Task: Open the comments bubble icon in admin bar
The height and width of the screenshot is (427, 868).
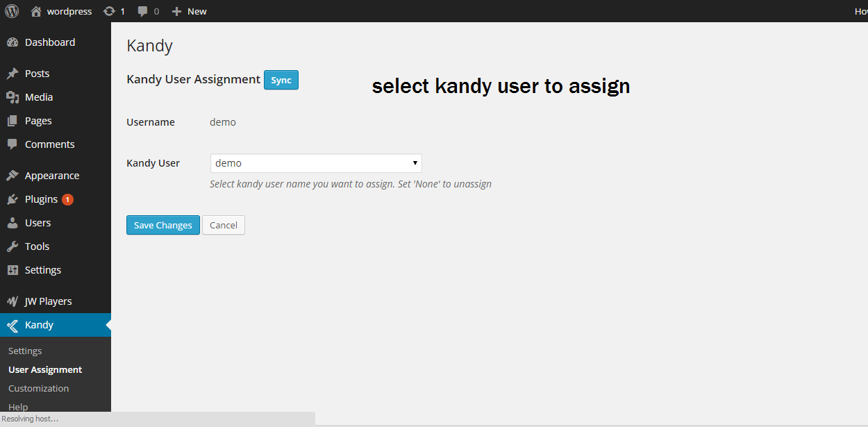Action: [x=142, y=12]
